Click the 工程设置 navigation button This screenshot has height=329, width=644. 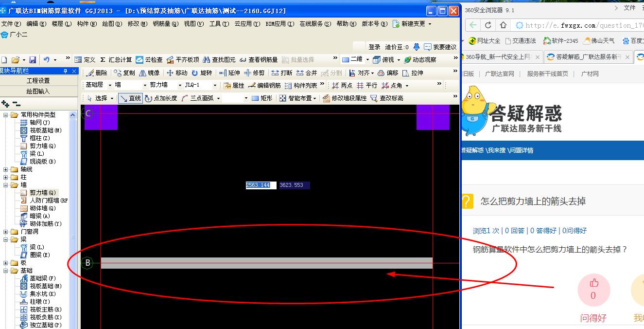click(x=38, y=81)
